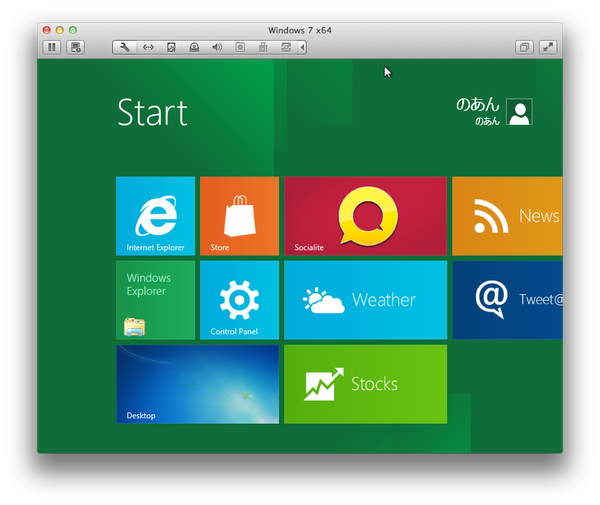Click the hard disk device icon
600x505 pixels.
(x=171, y=47)
